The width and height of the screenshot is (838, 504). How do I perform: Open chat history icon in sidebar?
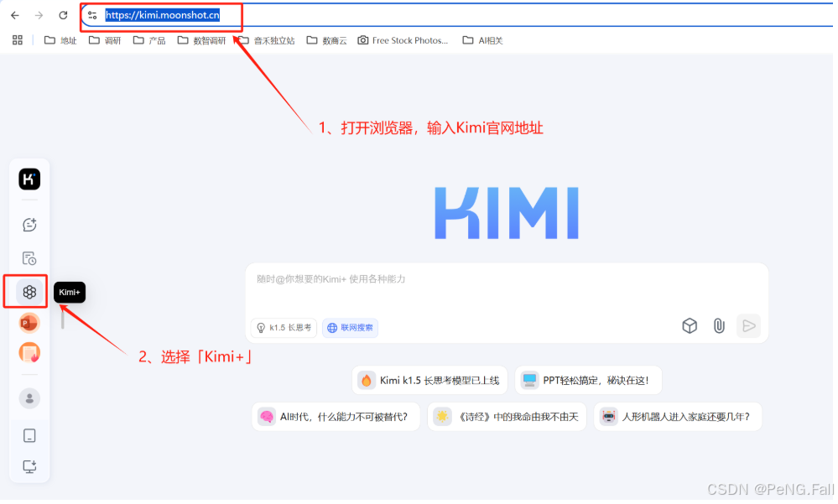tap(29, 259)
